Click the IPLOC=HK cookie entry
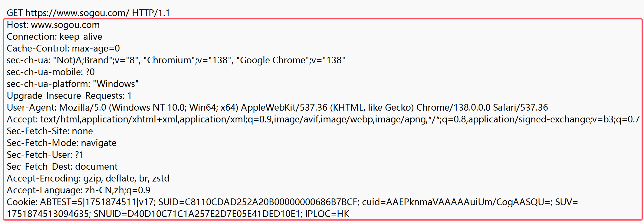The image size is (644, 223). pyautogui.click(x=327, y=214)
